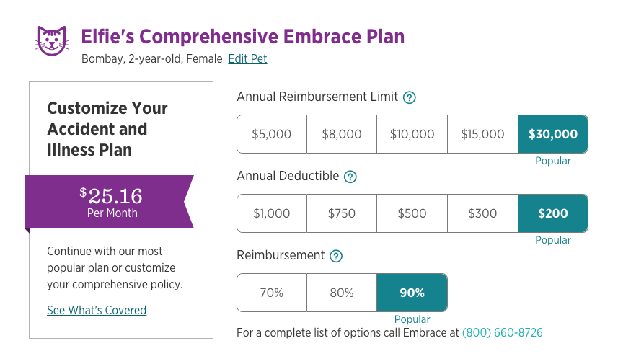Click the Embrace phone number link
The image size is (618, 364).
502,333
